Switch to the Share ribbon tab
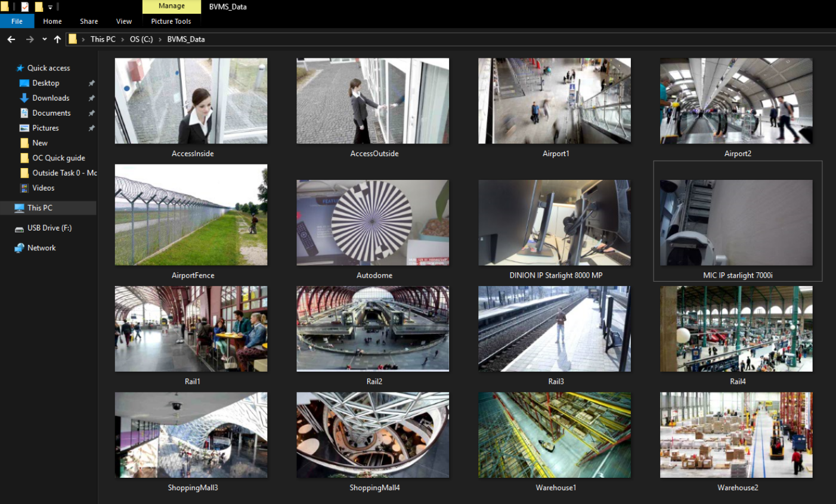 tap(89, 21)
